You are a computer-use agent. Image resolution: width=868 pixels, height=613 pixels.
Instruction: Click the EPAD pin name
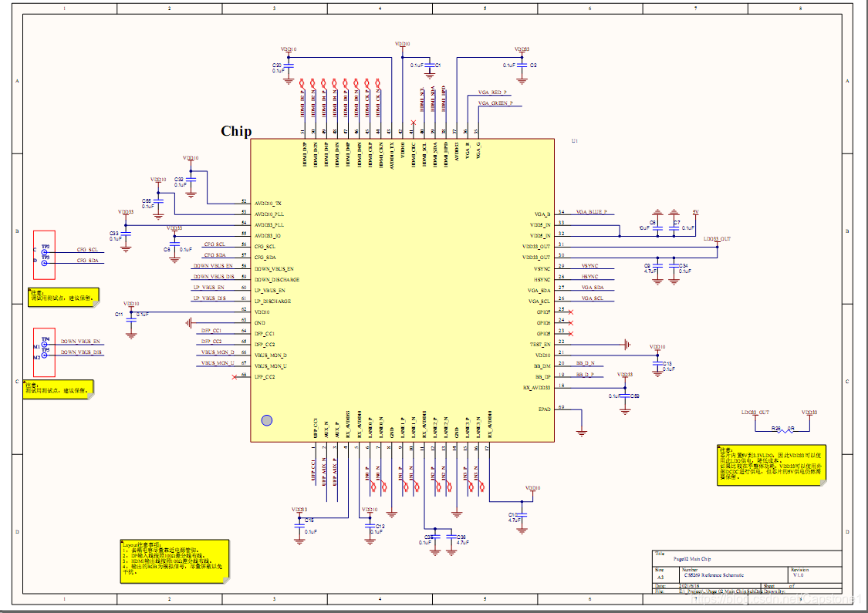point(544,409)
